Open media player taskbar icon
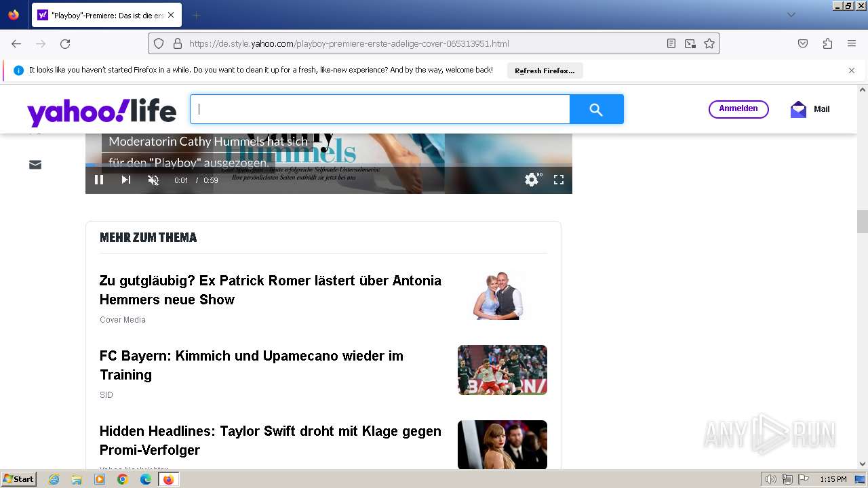This screenshot has width=868, height=488. (x=100, y=479)
